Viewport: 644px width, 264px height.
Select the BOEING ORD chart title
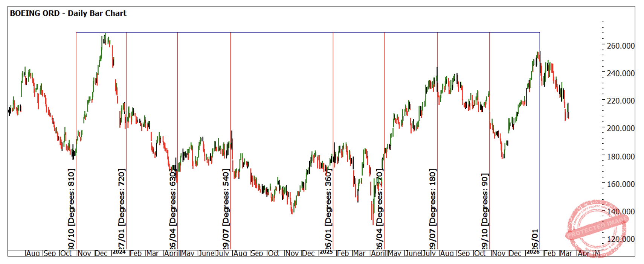click(x=68, y=13)
